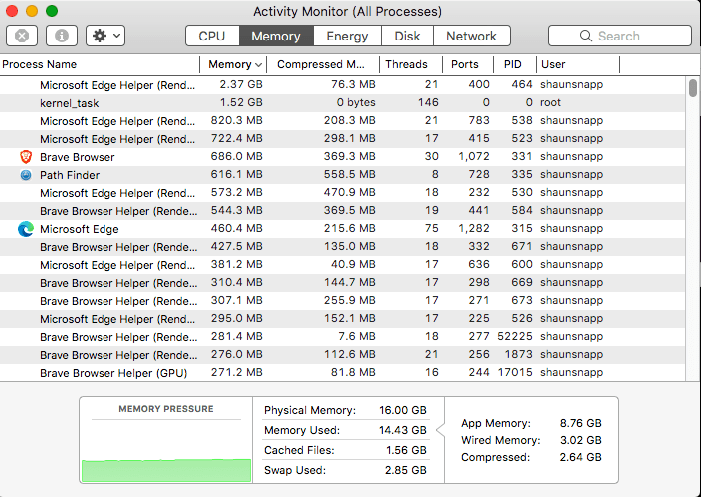701x497 pixels.
Task: Click the Path Finder app icon
Action: coord(26,175)
